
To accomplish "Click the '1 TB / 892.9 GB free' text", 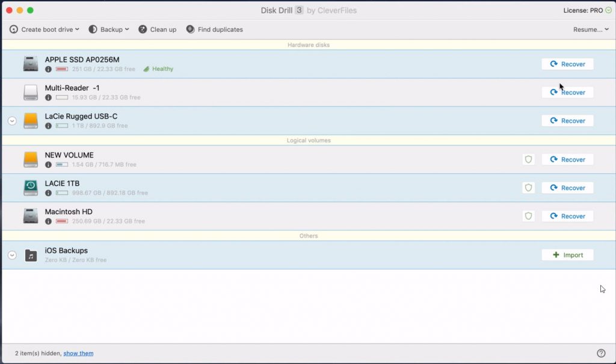I will tap(100, 126).
